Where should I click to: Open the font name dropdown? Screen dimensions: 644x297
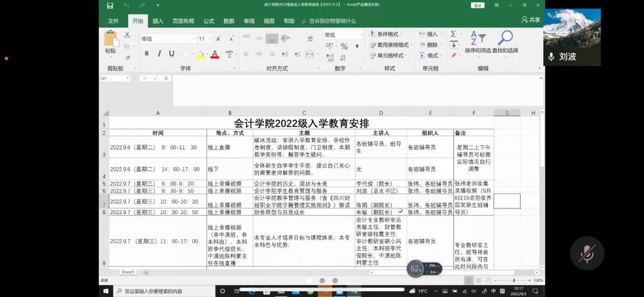pos(194,39)
